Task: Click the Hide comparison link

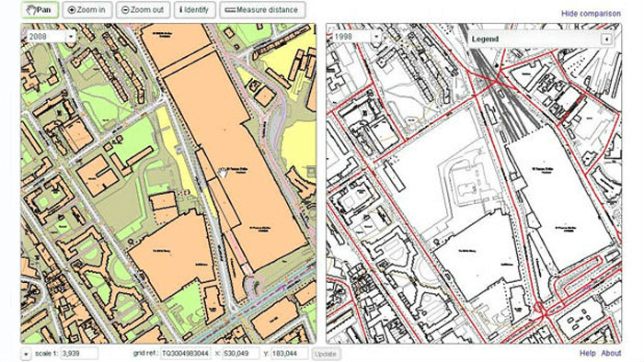Action: click(x=591, y=14)
